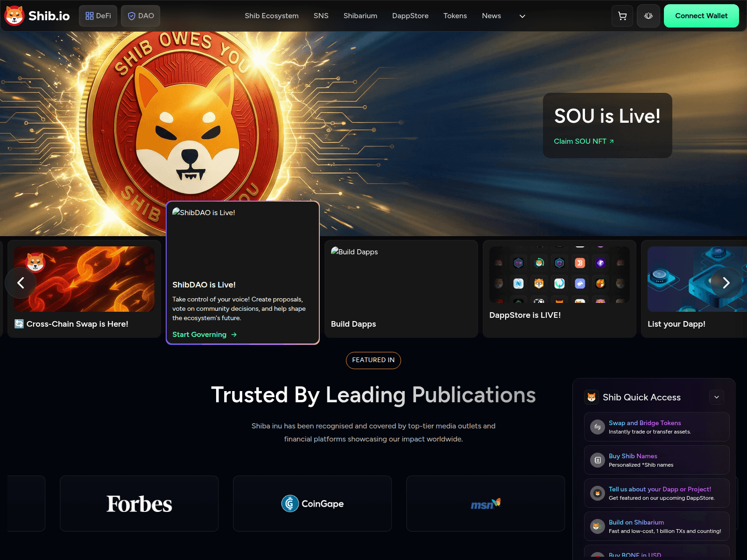Open the DeFi menu button
The width and height of the screenshot is (747, 560).
[98, 16]
